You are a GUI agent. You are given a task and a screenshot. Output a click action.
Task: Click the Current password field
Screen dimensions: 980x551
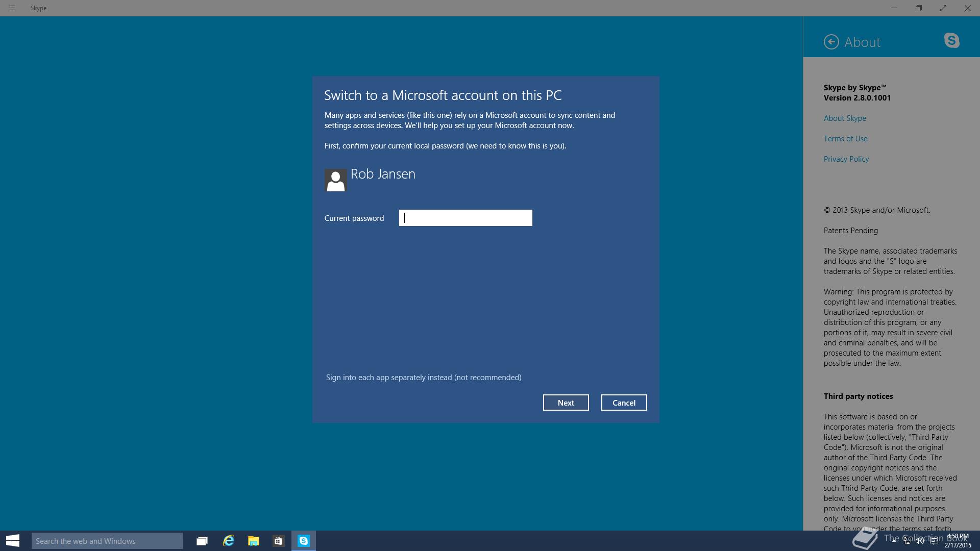tap(465, 218)
